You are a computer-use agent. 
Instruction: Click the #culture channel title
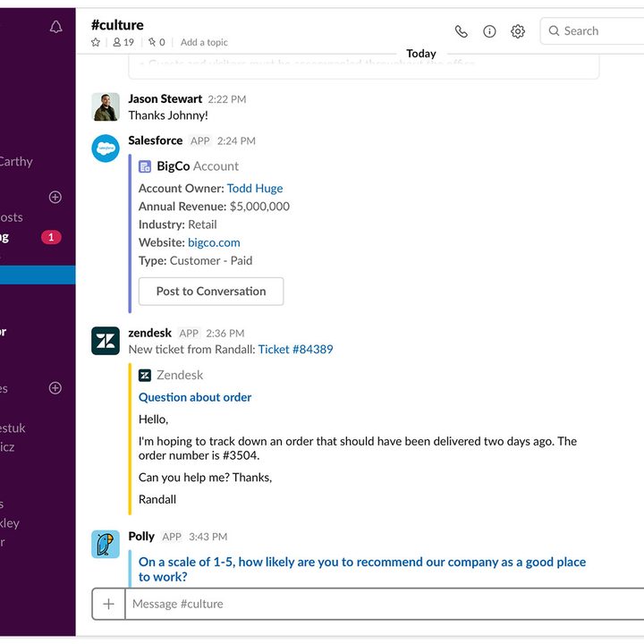(x=117, y=25)
